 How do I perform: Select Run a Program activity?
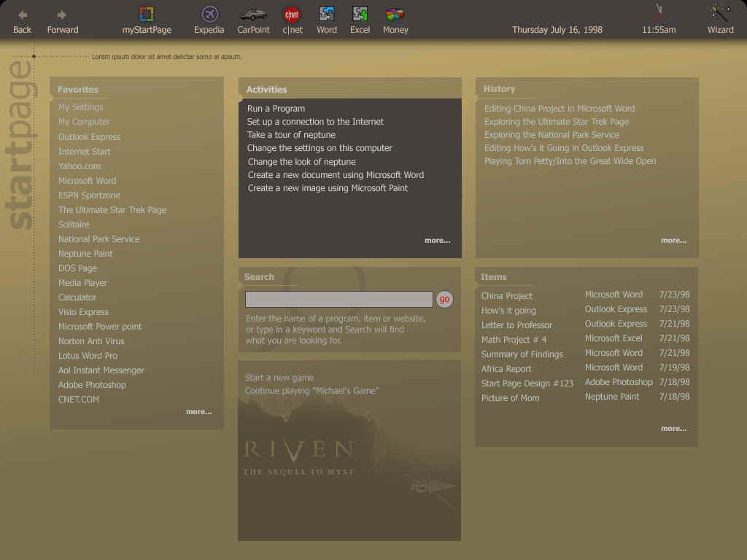tap(276, 109)
